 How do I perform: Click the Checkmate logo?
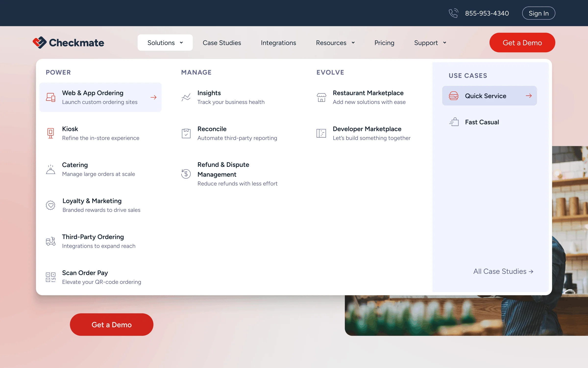coord(68,42)
